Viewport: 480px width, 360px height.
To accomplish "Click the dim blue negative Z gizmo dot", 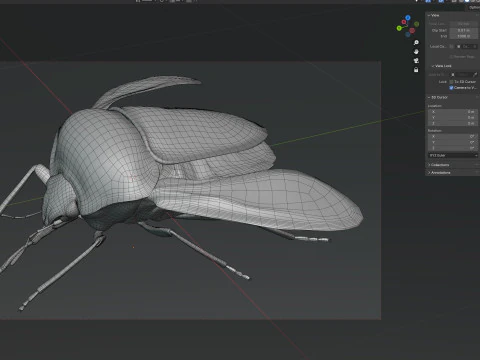I will click(407, 34).
